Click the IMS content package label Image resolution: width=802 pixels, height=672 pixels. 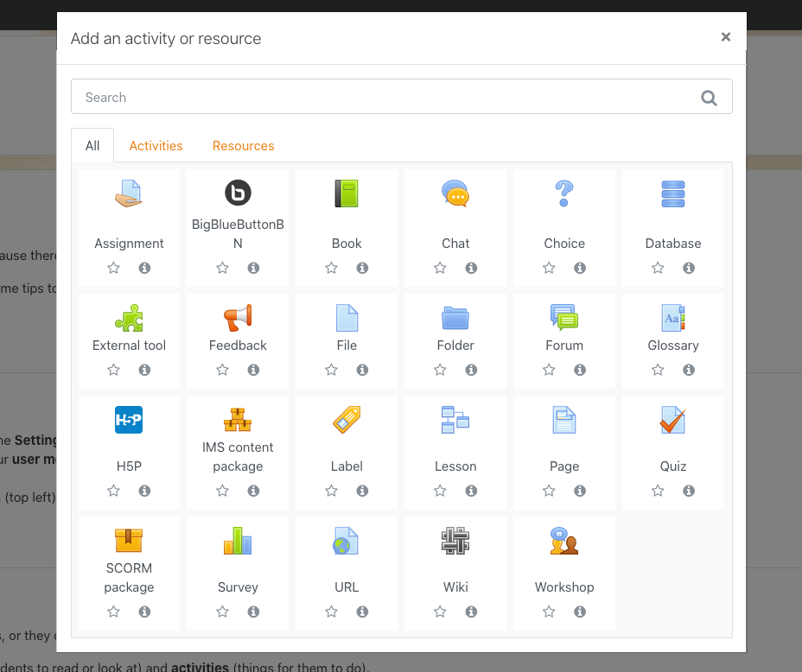tap(238, 456)
